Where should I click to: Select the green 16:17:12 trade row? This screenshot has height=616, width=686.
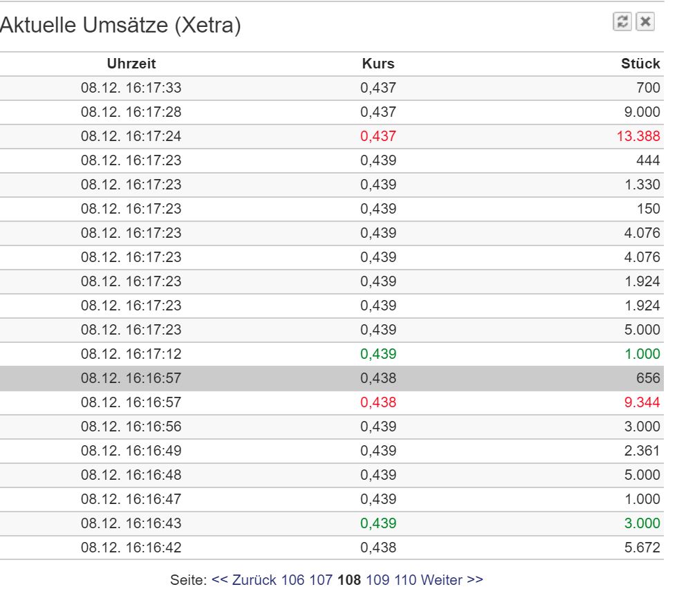coord(332,353)
